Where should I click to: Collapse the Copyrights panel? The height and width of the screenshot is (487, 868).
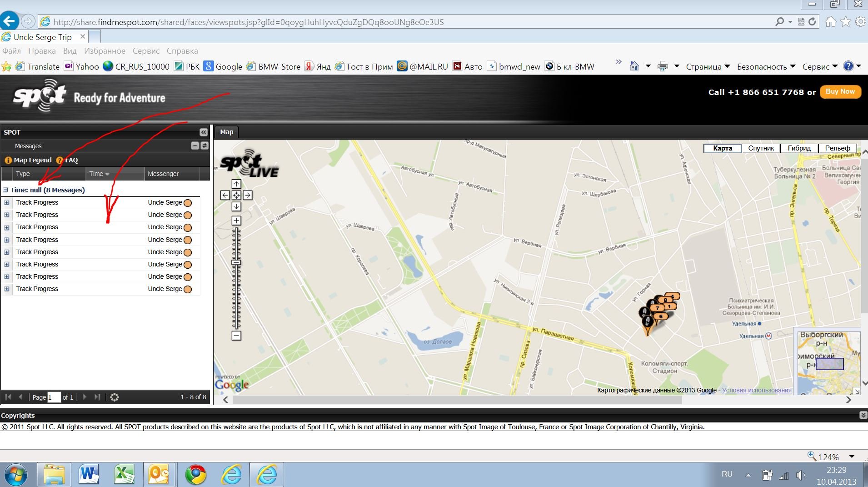(863, 415)
